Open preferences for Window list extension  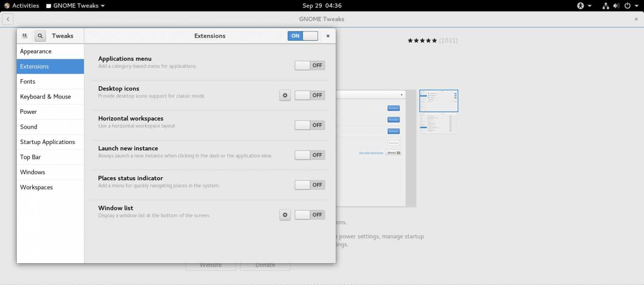pyautogui.click(x=285, y=215)
